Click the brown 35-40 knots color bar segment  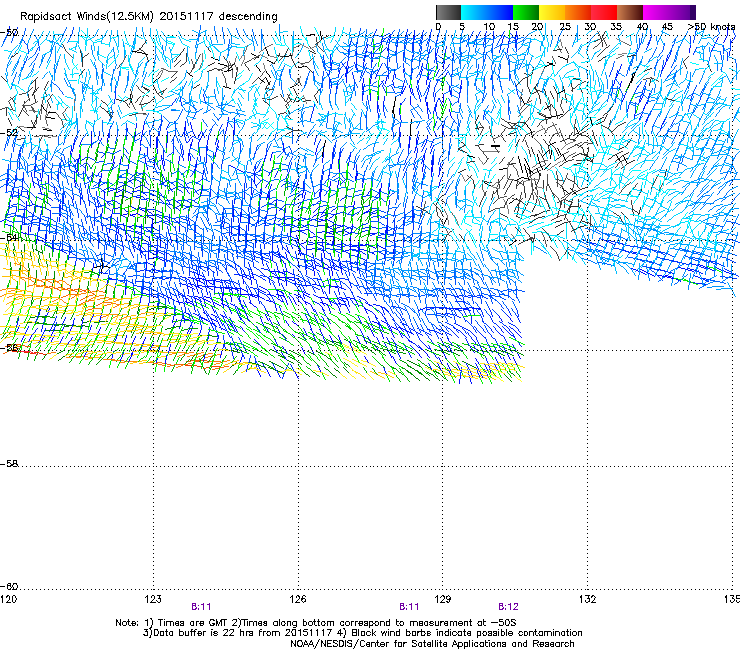[630, 12]
